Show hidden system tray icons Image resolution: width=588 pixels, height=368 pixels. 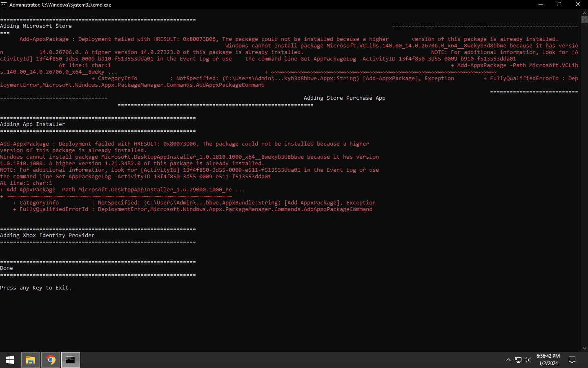508,360
